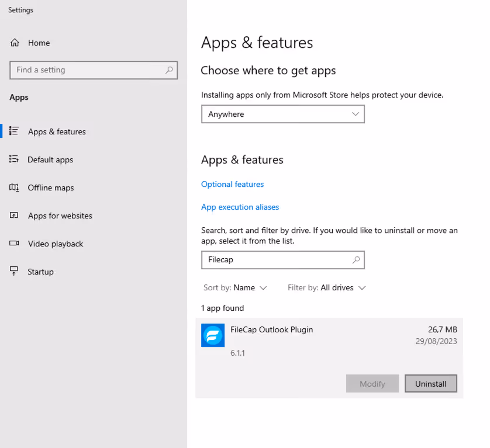
Task: Click the greyed Modify button
Action: [372, 383]
